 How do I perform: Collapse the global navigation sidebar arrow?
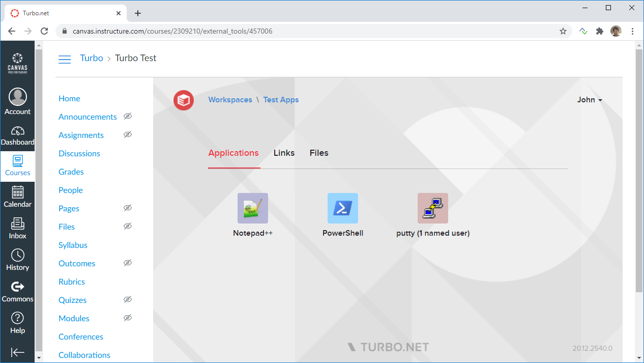(x=17, y=352)
